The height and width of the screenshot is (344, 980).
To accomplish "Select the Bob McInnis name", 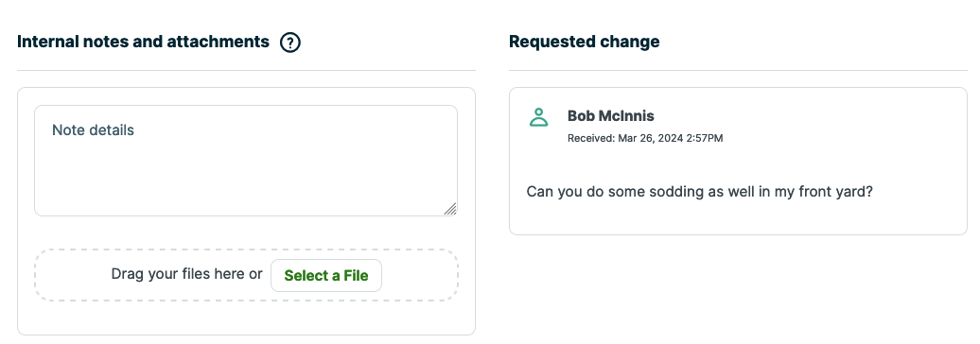I will (x=611, y=116).
